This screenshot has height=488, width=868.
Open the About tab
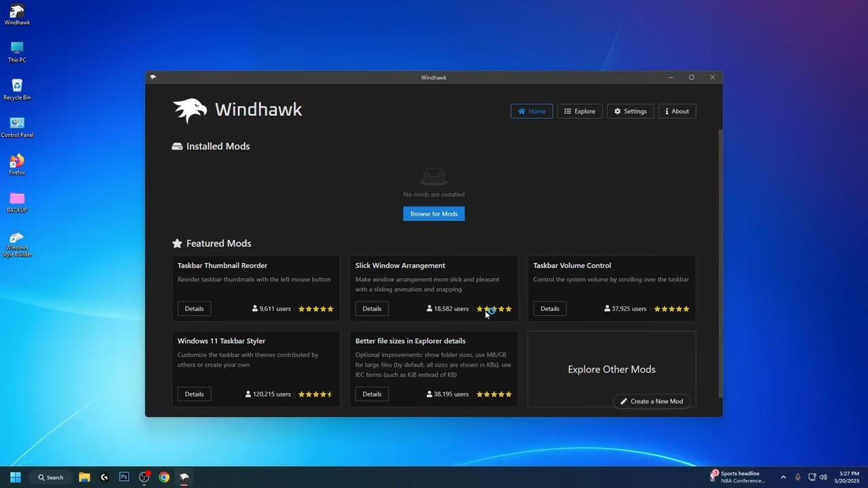click(x=677, y=111)
